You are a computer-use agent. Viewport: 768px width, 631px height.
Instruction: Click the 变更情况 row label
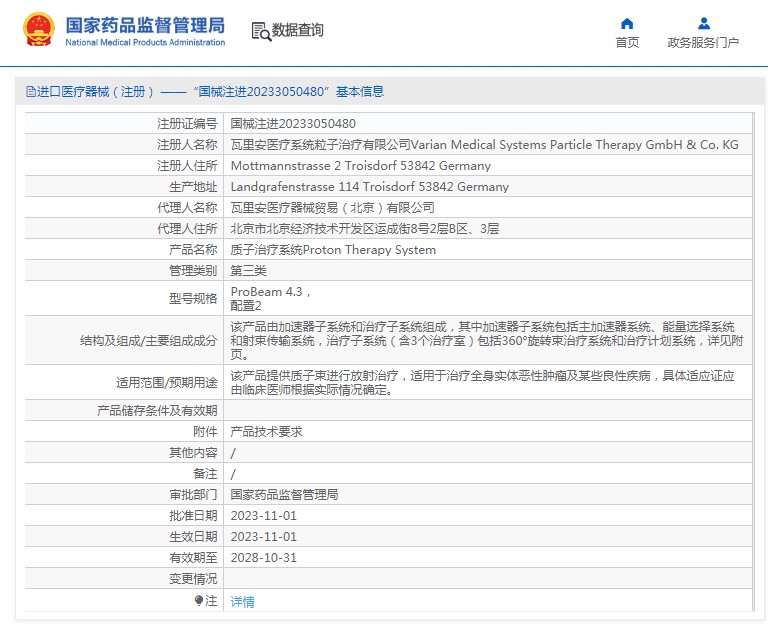pyautogui.click(x=193, y=579)
